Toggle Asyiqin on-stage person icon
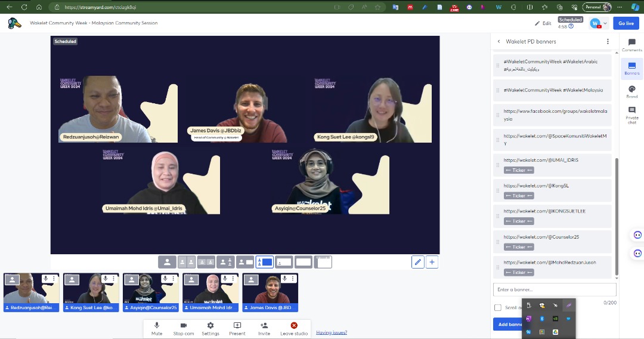The height and width of the screenshot is (339, 644). click(131, 280)
